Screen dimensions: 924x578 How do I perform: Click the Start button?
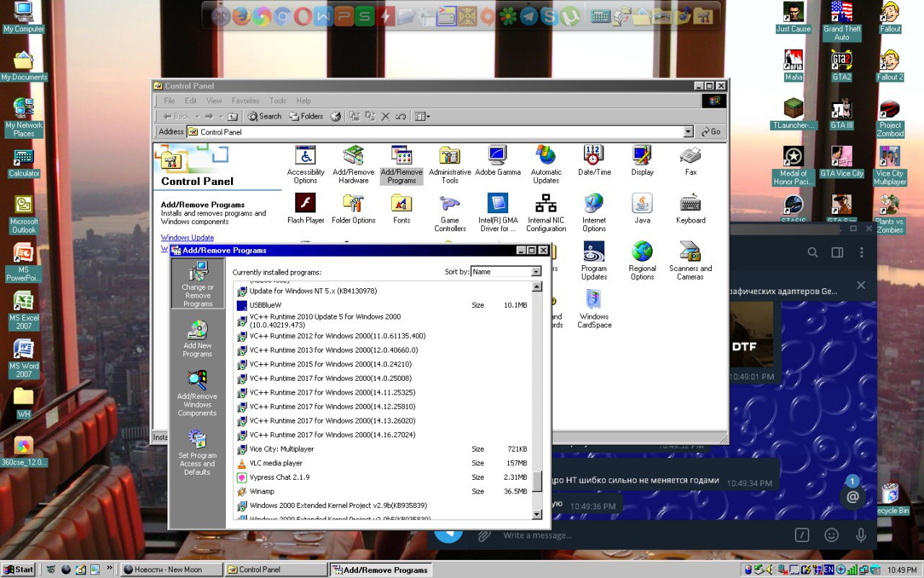point(19,569)
